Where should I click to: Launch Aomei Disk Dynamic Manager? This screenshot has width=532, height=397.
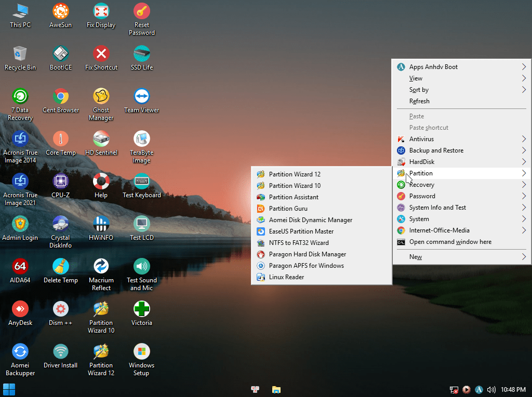[x=322, y=220]
